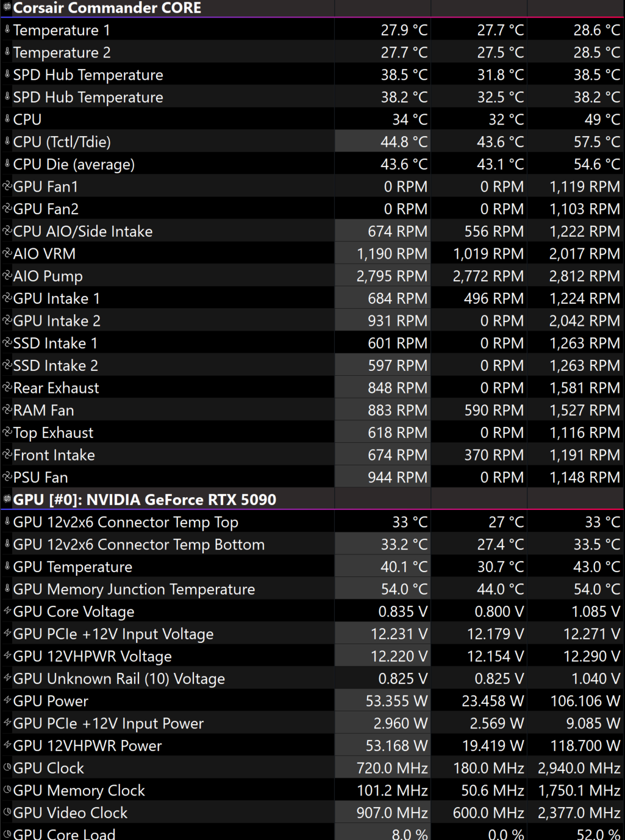
Task: Click the fan icon beside GPU Fan2
Action: pyautogui.click(x=7, y=209)
